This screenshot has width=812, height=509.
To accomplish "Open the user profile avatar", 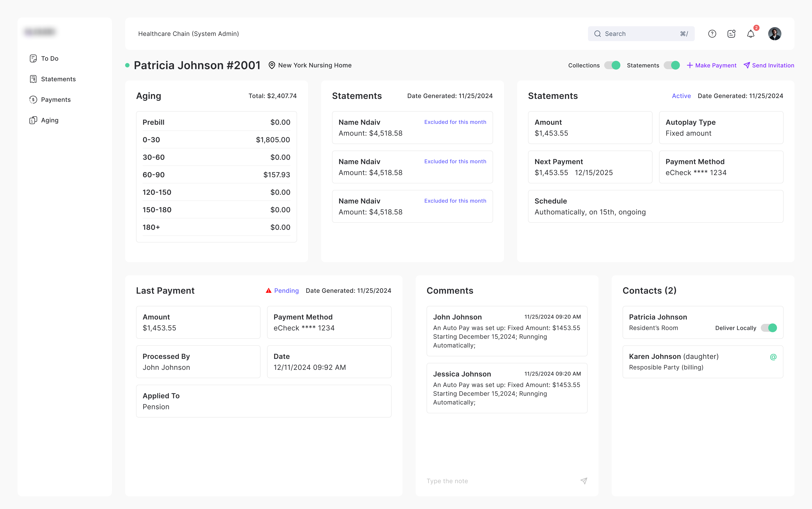I will 775,34.
